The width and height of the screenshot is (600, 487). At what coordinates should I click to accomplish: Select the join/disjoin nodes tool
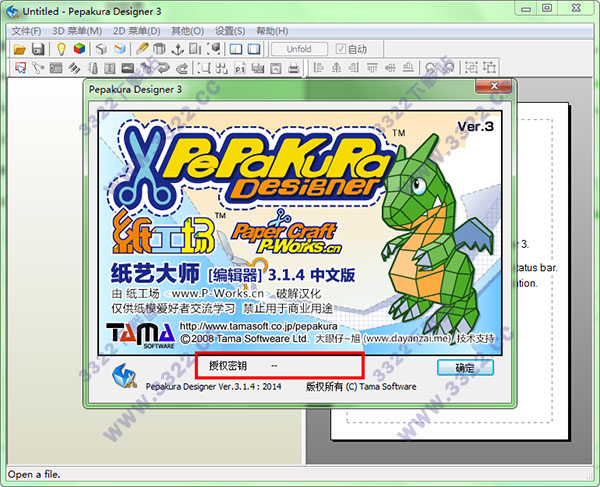(38, 68)
